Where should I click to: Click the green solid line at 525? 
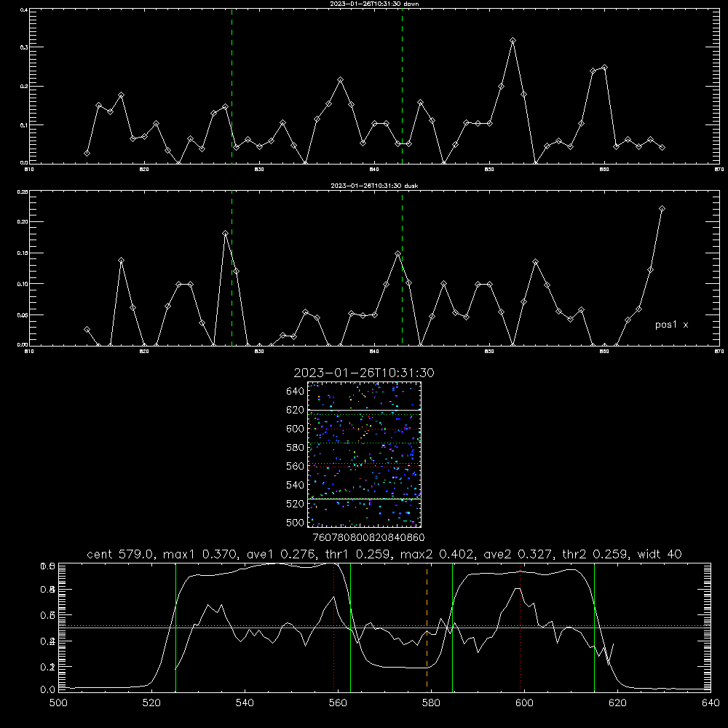tap(176, 627)
